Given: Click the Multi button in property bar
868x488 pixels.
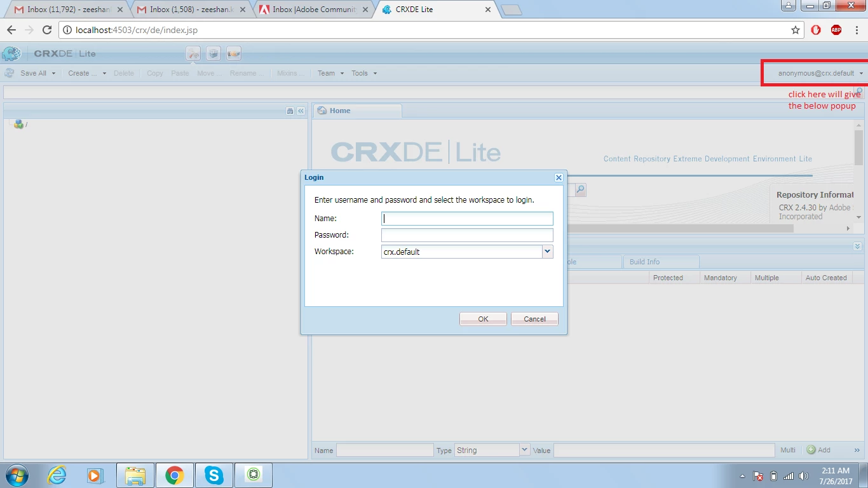Looking at the screenshot, I should coord(788,450).
